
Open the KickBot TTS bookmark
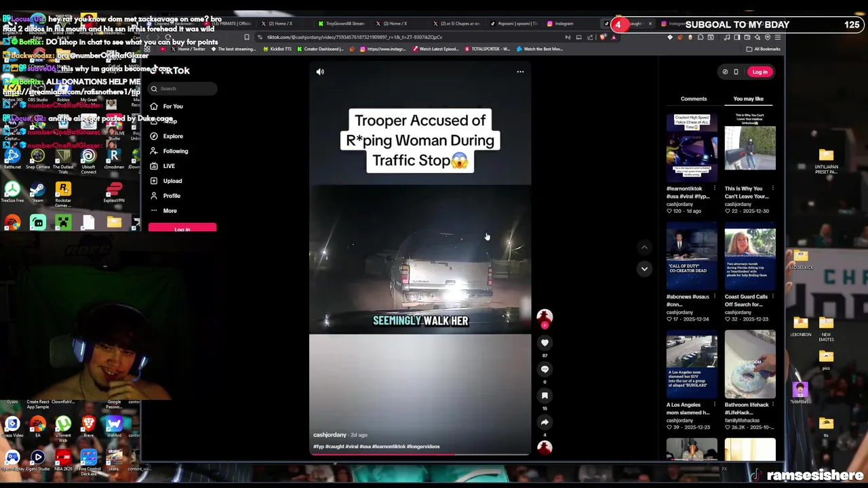click(x=277, y=49)
